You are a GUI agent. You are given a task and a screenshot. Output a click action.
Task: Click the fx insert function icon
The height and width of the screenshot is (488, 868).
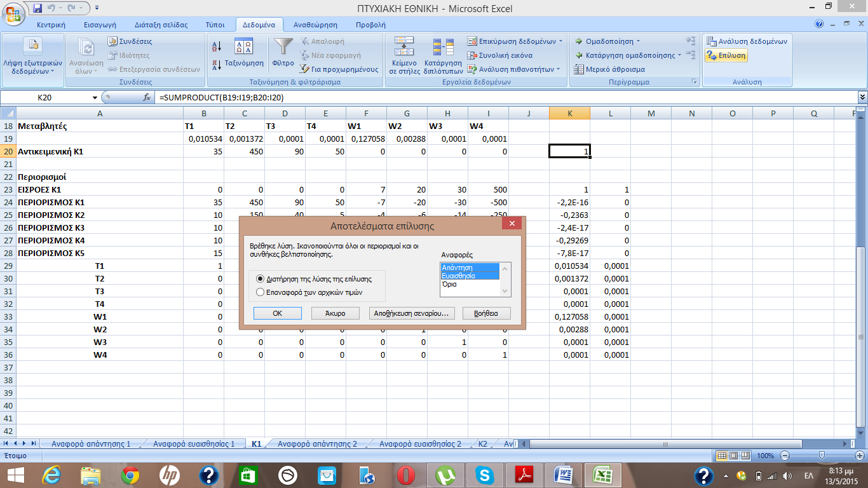tap(147, 97)
